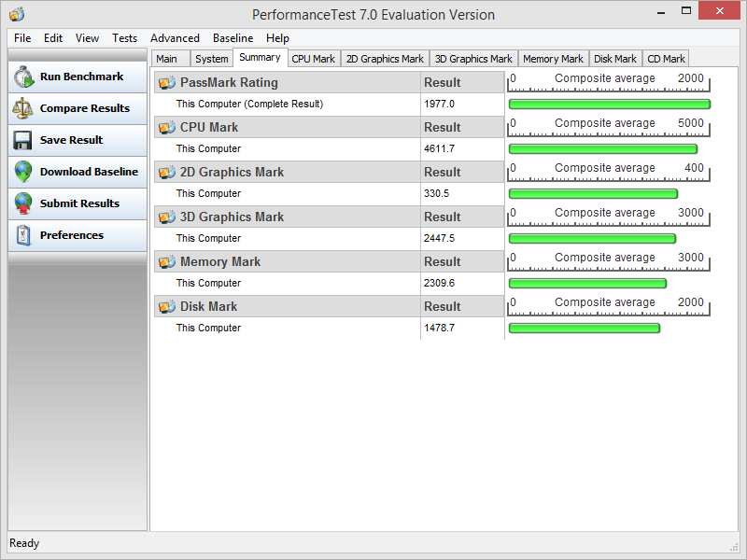Switch to the Memory Mark tab

553,59
